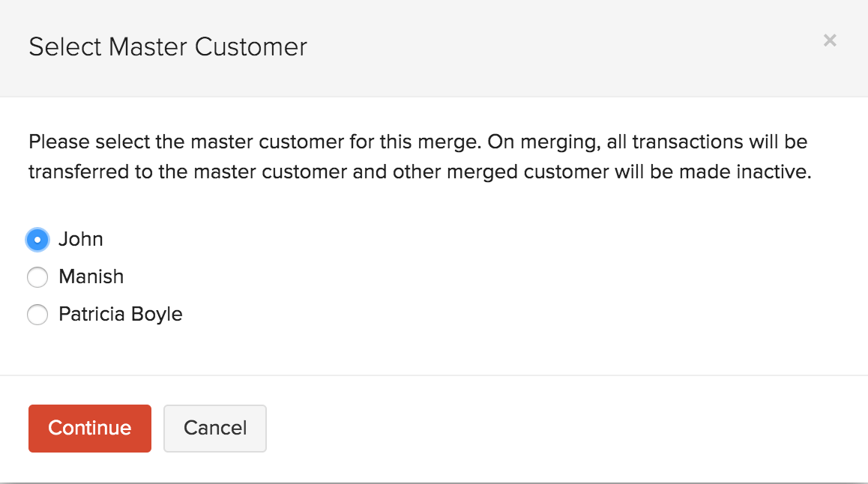Choose the radio button next to Manish
Screen dimensions: 868x484
click(37, 276)
